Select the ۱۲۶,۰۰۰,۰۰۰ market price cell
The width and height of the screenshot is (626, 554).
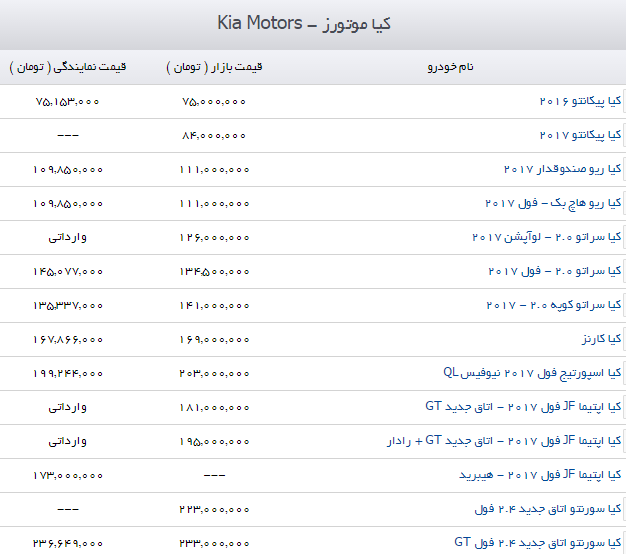click(214, 237)
